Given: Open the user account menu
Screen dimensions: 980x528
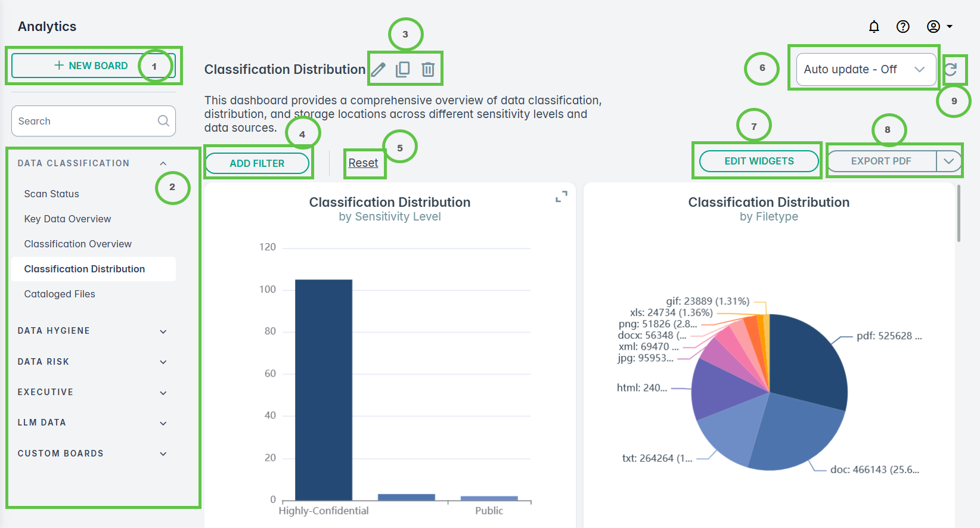Looking at the screenshot, I should tap(939, 27).
